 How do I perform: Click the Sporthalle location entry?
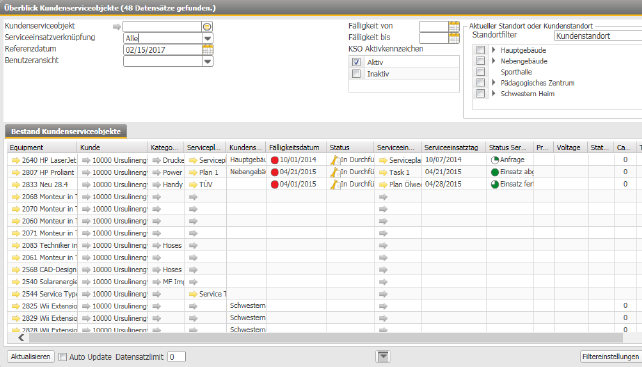pyautogui.click(x=516, y=72)
